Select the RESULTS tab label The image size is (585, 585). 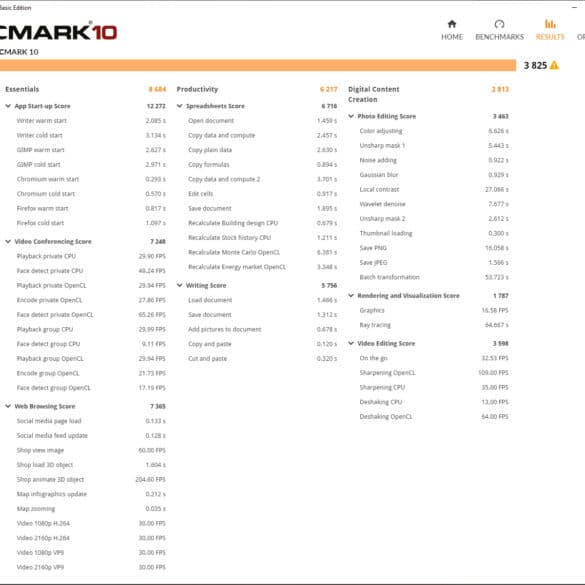[x=550, y=37]
